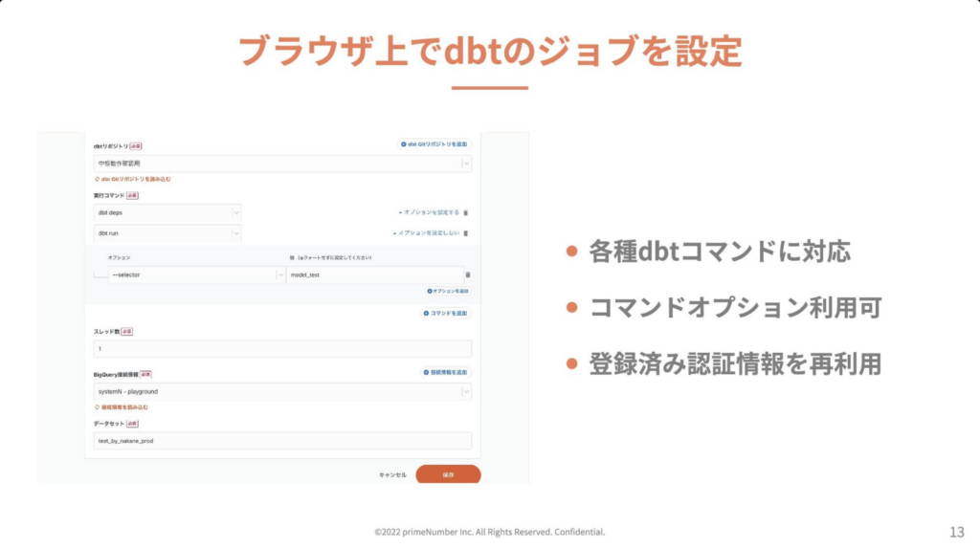Click plus icon on コマンドを追加
The height and width of the screenshot is (548, 980).
click(426, 313)
